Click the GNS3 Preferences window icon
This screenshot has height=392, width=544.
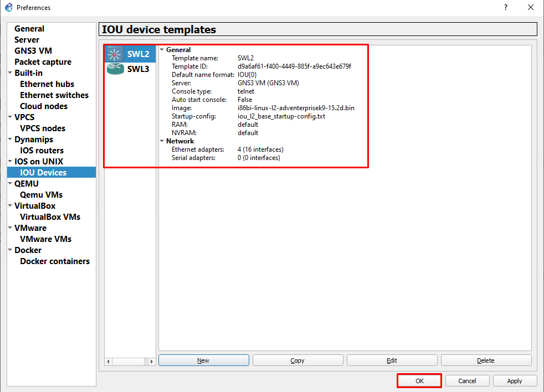[9, 7]
